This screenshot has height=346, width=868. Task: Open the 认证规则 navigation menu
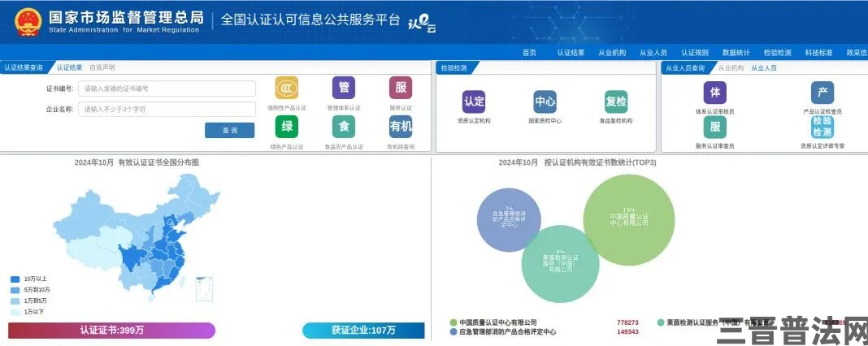pyautogui.click(x=695, y=53)
